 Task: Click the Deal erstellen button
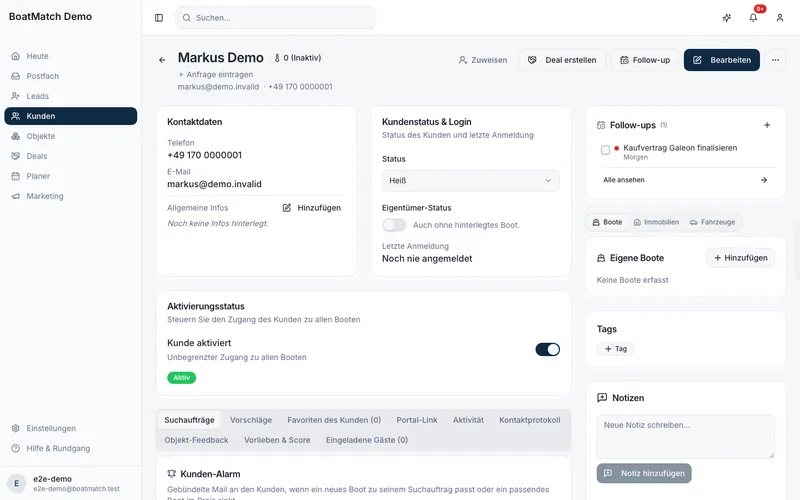[x=562, y=60]
